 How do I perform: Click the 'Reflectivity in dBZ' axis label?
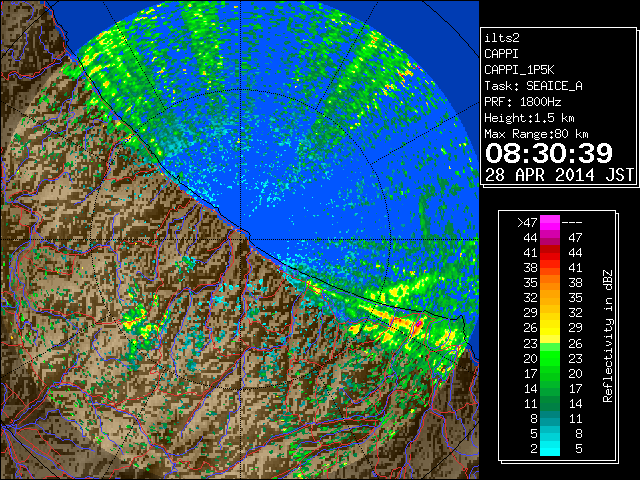(608, 336)
